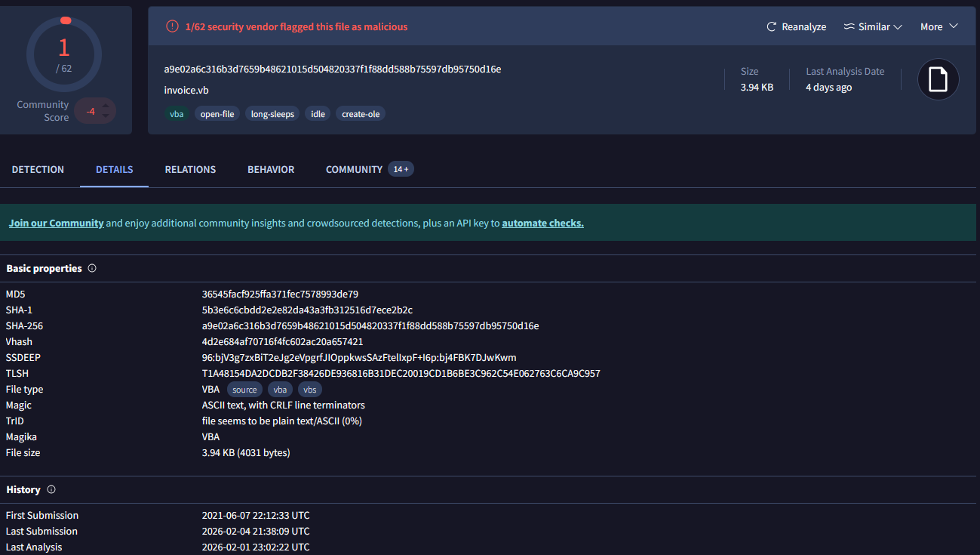Open the Relations tab
980x555 pixels.
coord(190,170)
